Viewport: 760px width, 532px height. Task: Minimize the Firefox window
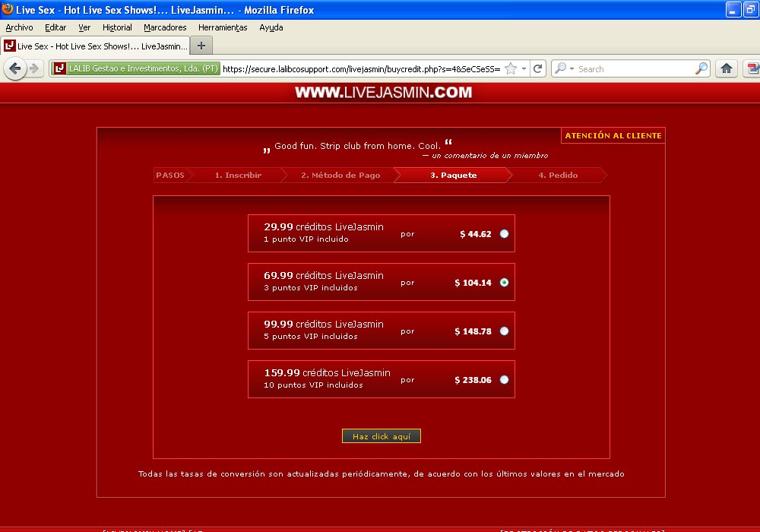click(733, 9)
